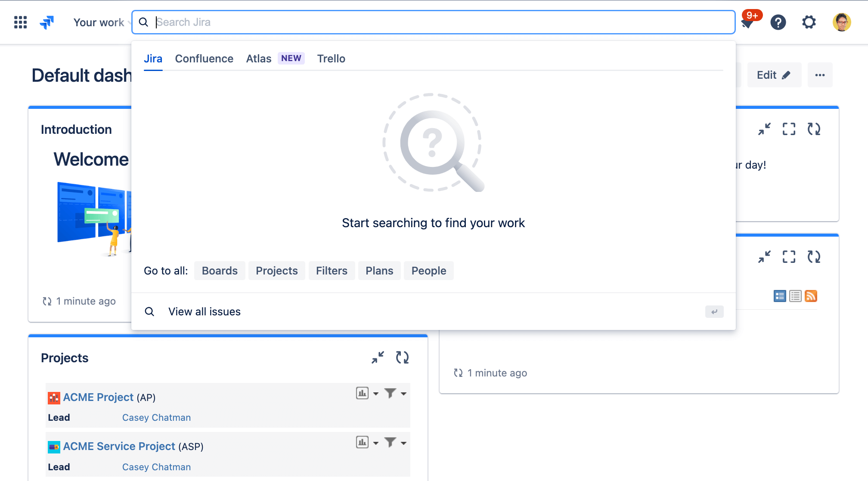Image resolution: width=868 pixels, height=481 pixels.
Task: Click the Plans quick navigation icon
Action: (x=379, y=271)
